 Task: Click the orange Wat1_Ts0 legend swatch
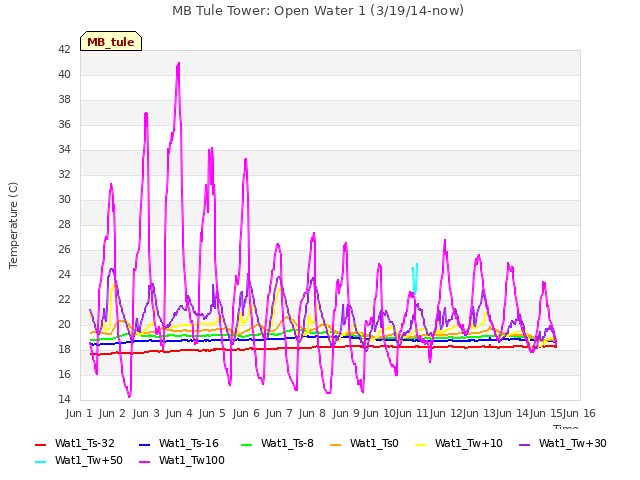[x=336, y=444]
